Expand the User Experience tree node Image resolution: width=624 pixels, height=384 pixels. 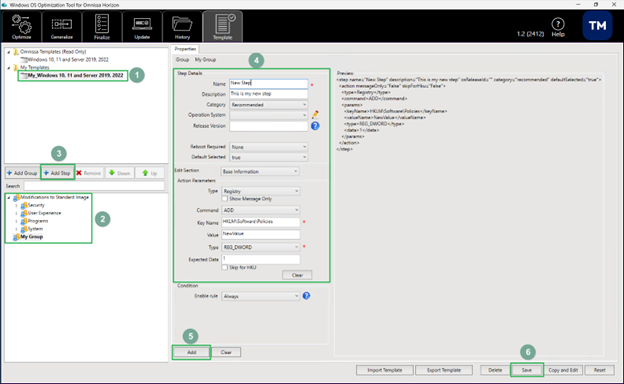16,213
